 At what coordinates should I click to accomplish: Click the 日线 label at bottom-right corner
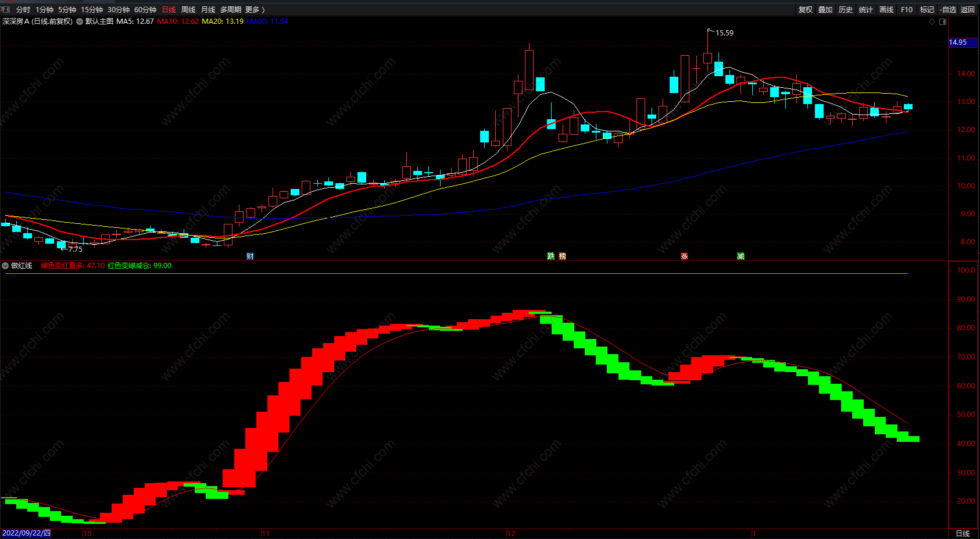(963, 534)
